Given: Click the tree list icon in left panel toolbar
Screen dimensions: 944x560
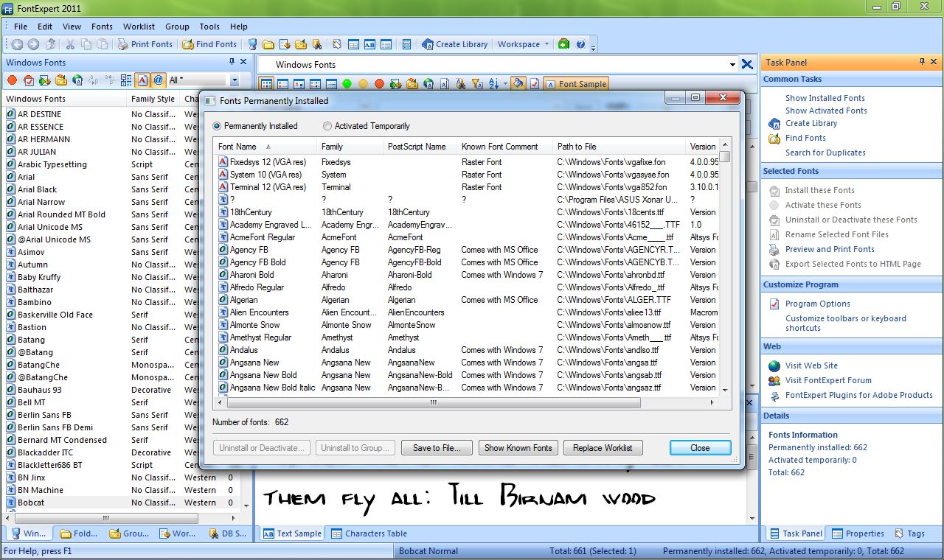Looking at the screenshot, I should (126, 80).
